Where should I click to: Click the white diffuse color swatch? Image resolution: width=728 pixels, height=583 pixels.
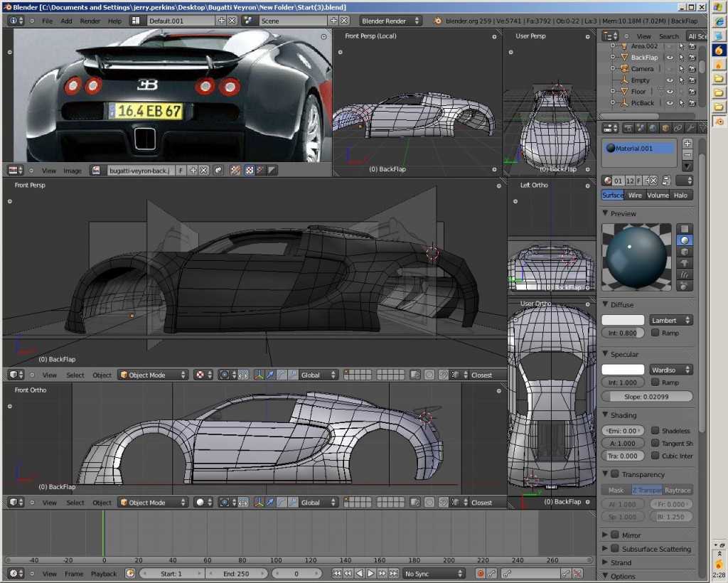click(x=623, y=320)
